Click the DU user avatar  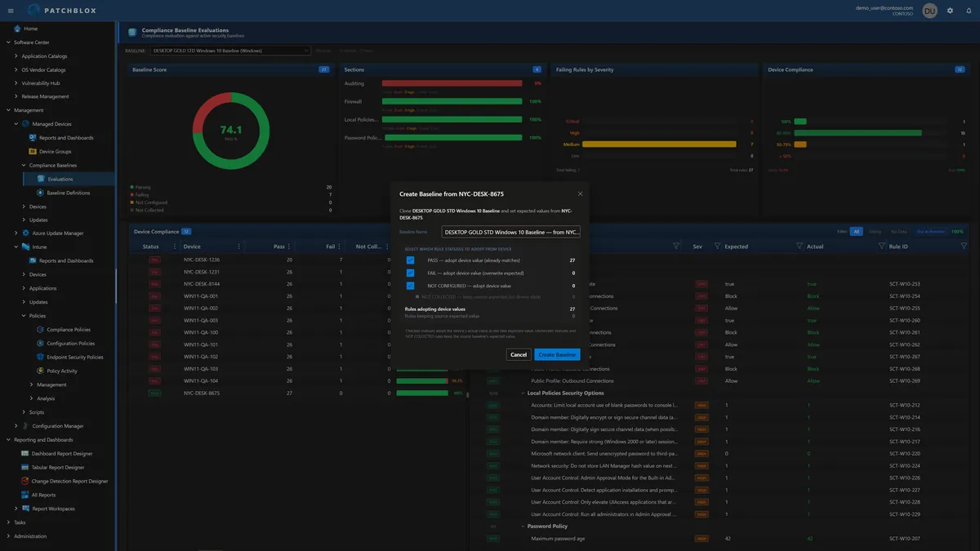click(x=929, y=11)
